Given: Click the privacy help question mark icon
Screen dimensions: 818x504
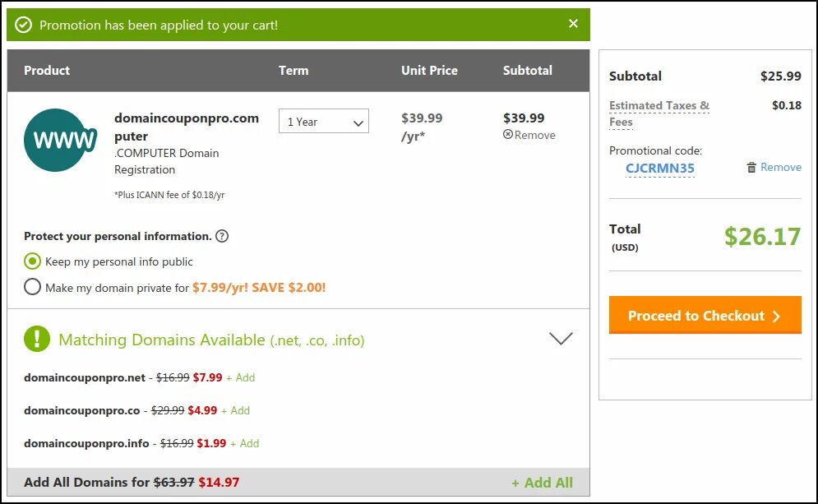Looking at the screenshot, I should [221, 236].
